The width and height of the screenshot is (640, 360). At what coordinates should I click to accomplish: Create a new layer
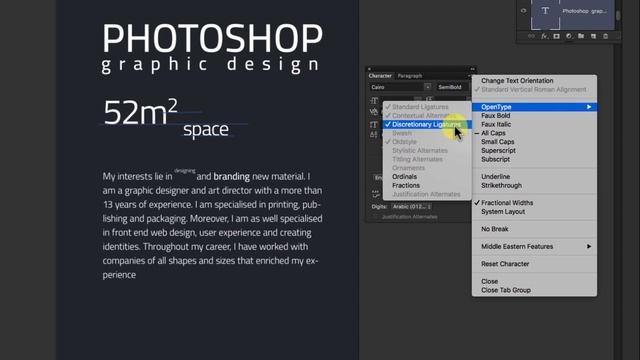click(x=593, y=36)
